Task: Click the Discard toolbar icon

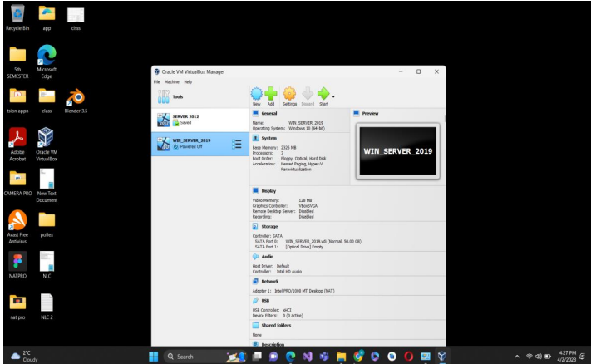Action: click(308, 96)
